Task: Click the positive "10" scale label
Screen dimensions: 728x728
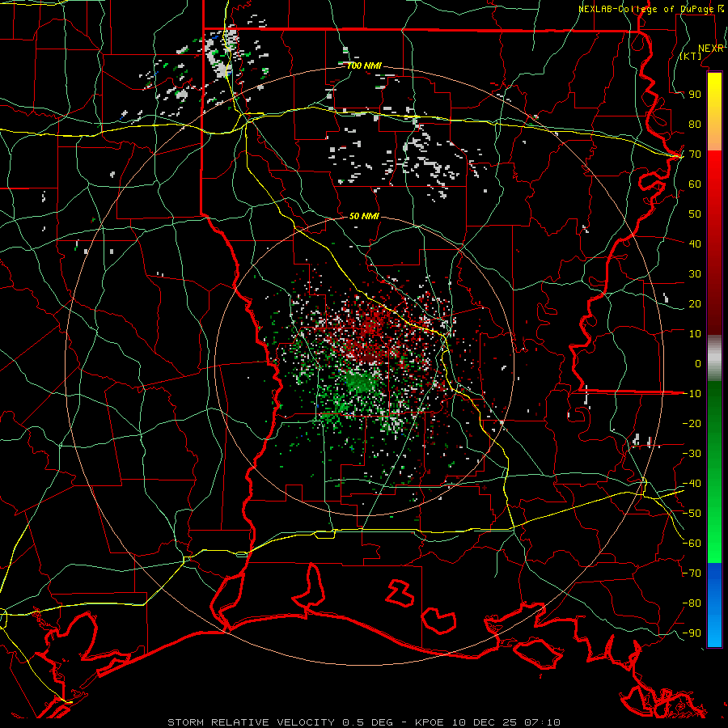Action: (695, 334)
